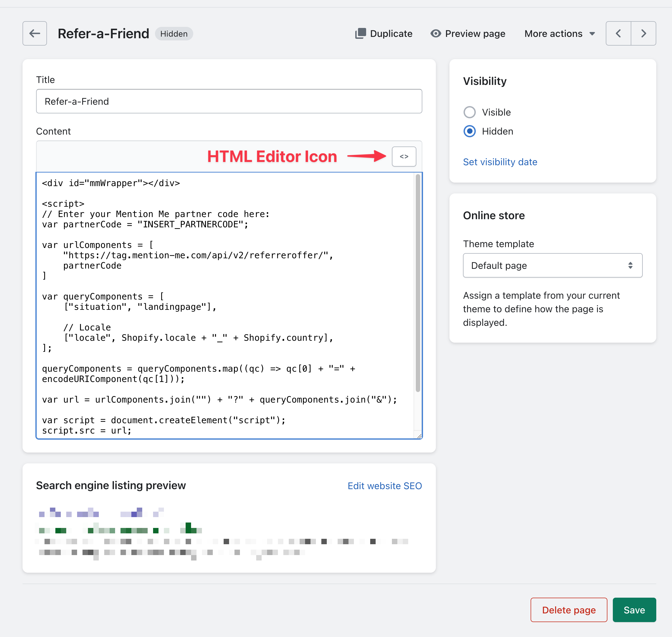Open Preview page
The width and height of the screenshot is (672, 637).
click(467, 34)
